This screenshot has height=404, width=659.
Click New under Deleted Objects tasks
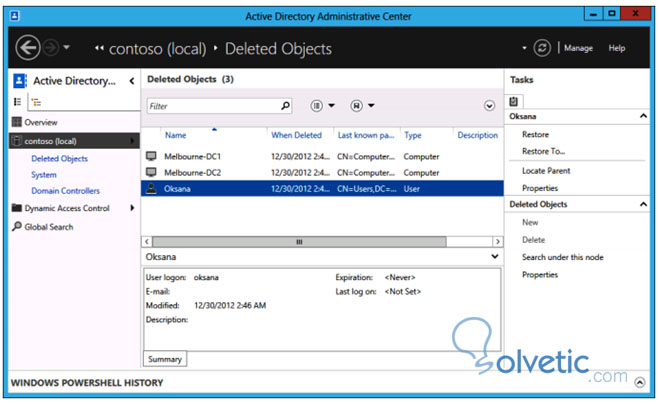click(530, 222)
